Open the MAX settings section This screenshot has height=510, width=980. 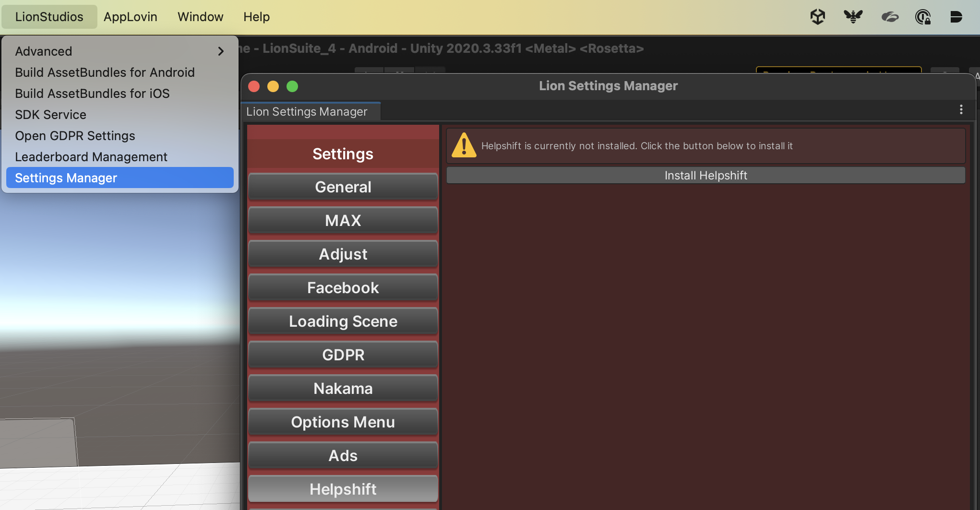[343, 220]
